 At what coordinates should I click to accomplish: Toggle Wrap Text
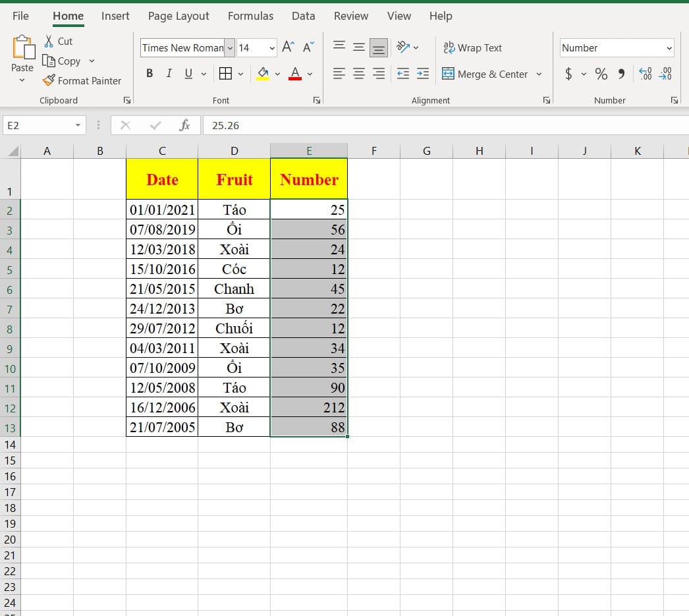pyautogui.click(x=472, y=47)
